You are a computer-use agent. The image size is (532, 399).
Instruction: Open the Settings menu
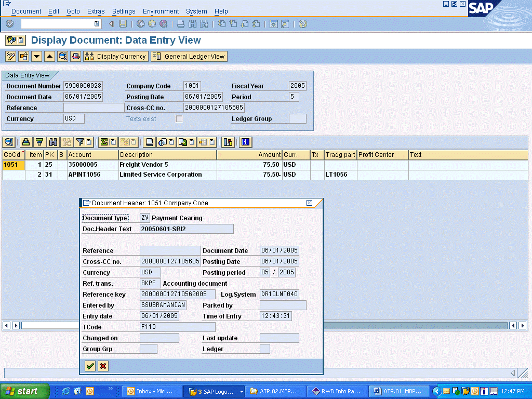[x=124, y=11]
